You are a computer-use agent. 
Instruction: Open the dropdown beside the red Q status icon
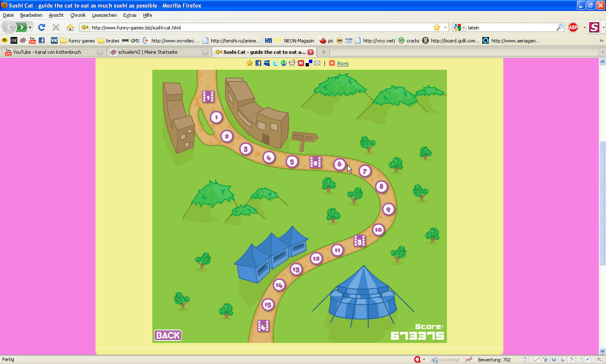pyautogui.click(x=424, y=360)
